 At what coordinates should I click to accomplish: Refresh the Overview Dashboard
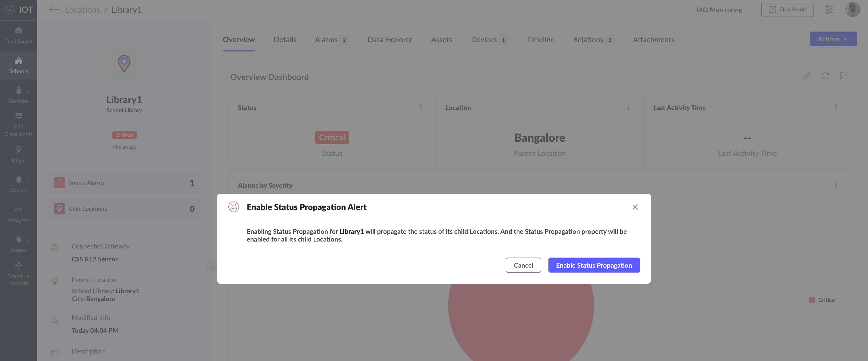[x=825, y=76]
